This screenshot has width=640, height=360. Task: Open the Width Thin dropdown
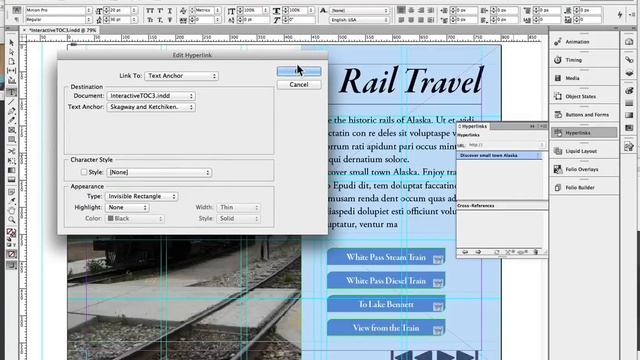point(239,207)
